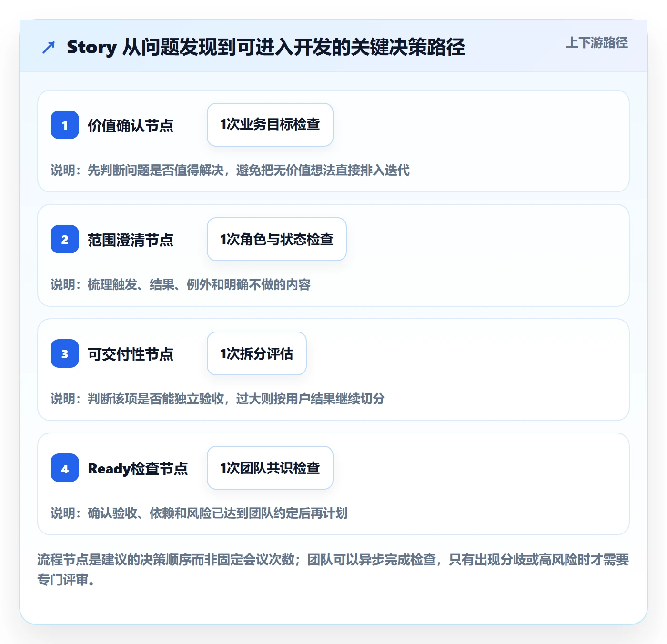Click the 1次团队共识检查 pill
The image size is (667, 644).
coord(270,468)
